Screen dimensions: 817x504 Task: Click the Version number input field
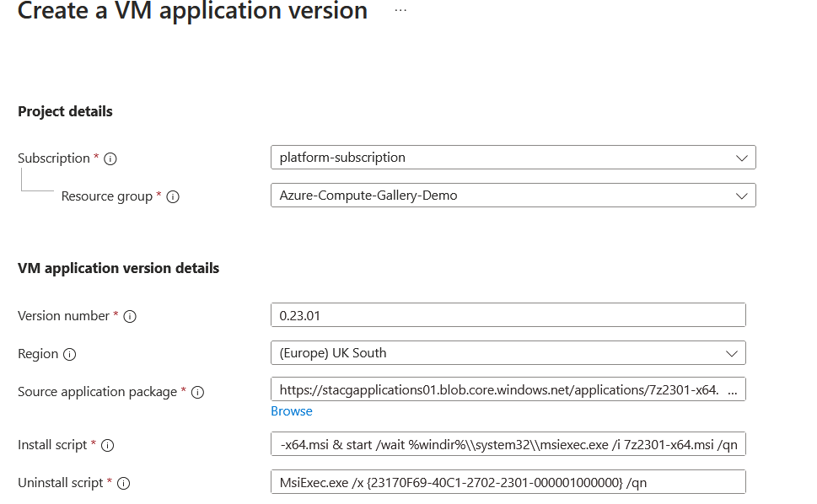click(x=506, y=314)
